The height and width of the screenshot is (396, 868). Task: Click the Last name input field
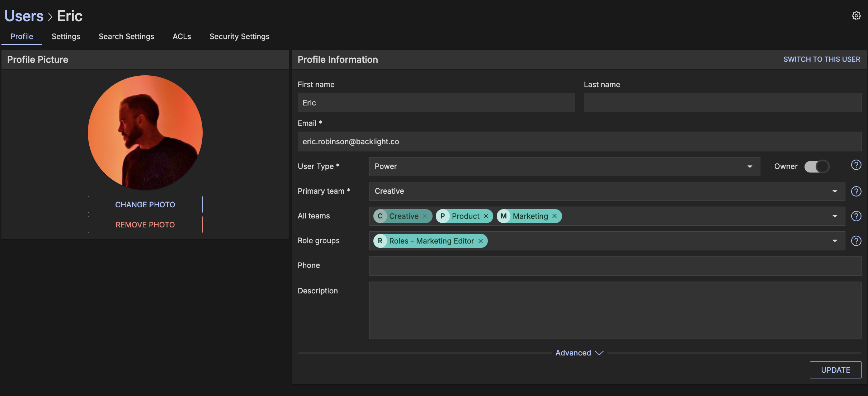click(722, 103)
